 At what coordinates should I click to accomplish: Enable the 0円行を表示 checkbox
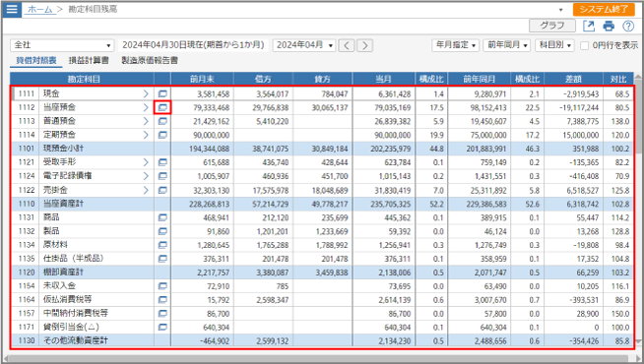coord(584,45)
